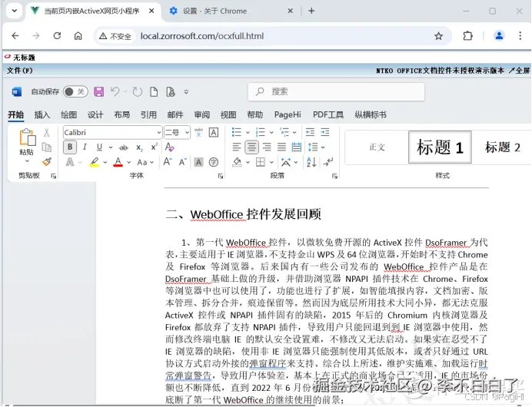Expand the Paste options arrow below 粘贴
The width and height of the screenshot is (532, 407).
[27, 160]
